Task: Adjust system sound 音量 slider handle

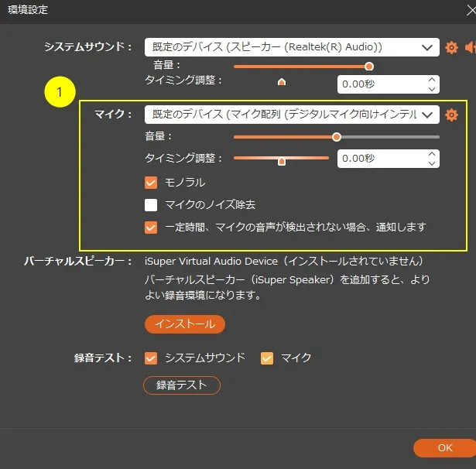Action: click(x=369, y=67)
